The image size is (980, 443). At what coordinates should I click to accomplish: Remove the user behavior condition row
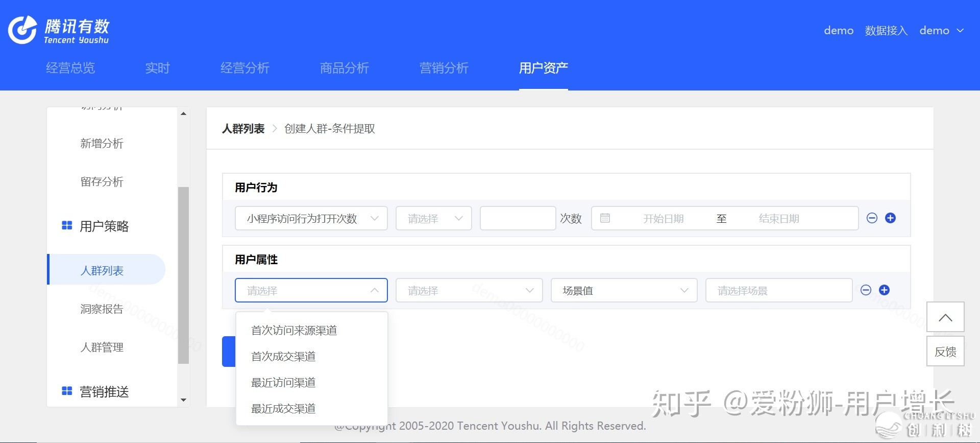(x=872, y=218)
